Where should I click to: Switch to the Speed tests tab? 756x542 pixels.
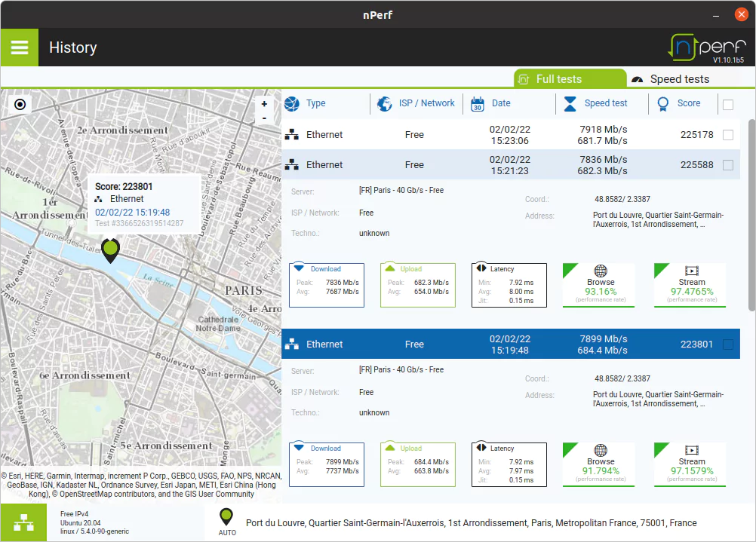click(679, 79)
